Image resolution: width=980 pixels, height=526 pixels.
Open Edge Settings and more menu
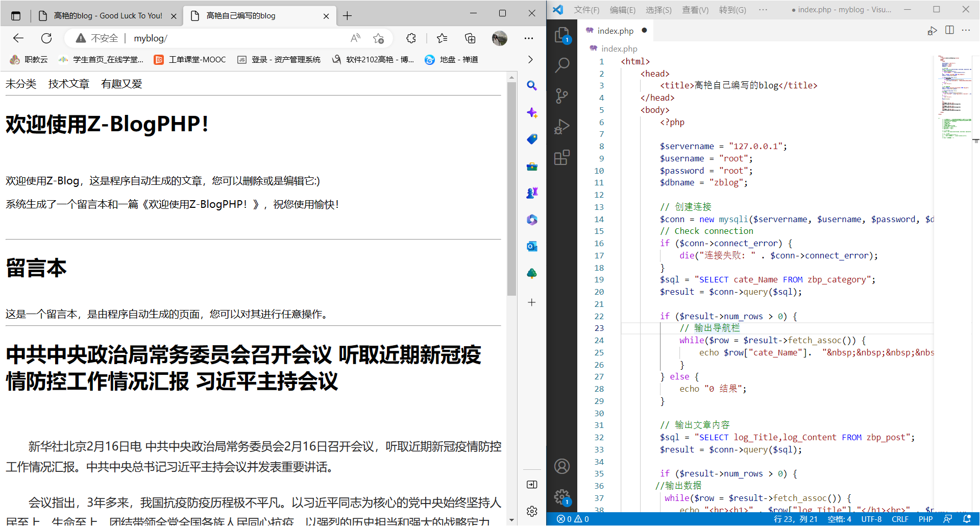point(529,38)
